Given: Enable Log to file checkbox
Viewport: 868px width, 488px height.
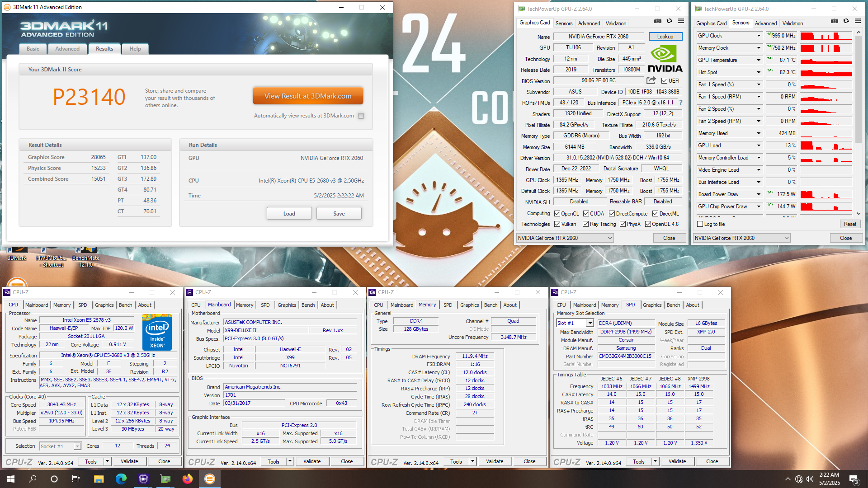Looking at the screenshot, I should point(700,224).
